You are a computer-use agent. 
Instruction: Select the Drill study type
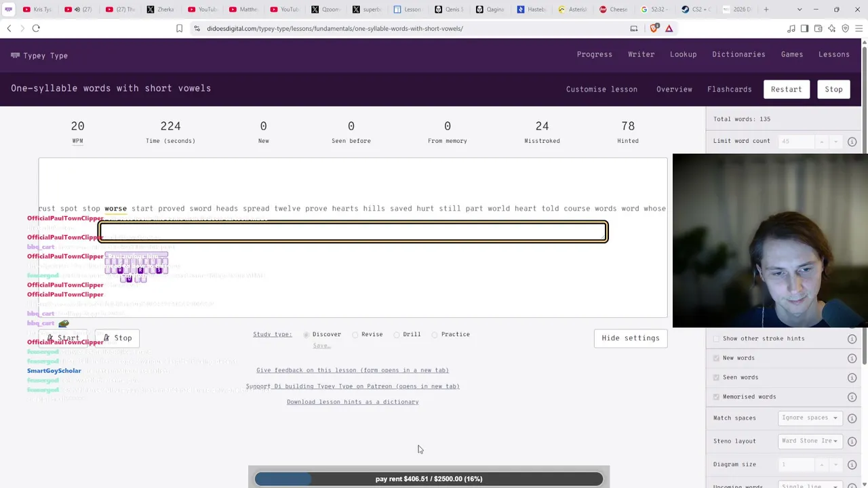(397, 335)
